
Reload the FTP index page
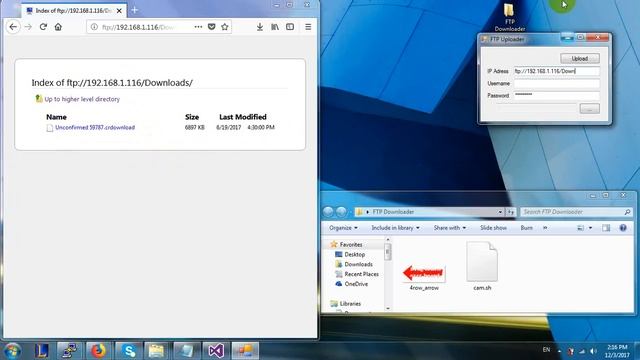(43, 27)
